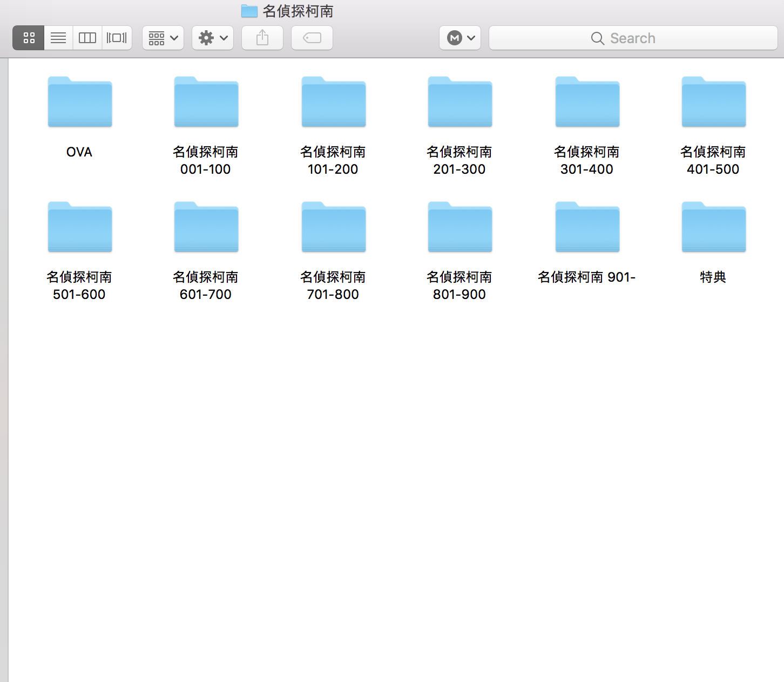Screen dimensions: 784x682
Task: Select the 名偵探柯南 701-800 folder icon
Action: pyautogui.click(x=334, y=227)
